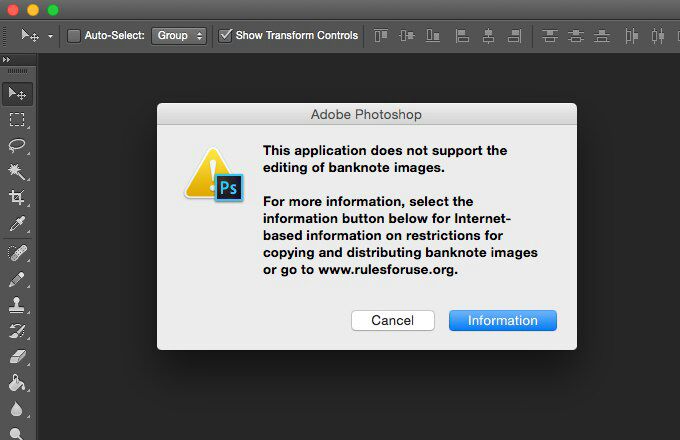Screen dimensions: 680x440
Task: Select the Brush tool
Action: click(17, 280)
